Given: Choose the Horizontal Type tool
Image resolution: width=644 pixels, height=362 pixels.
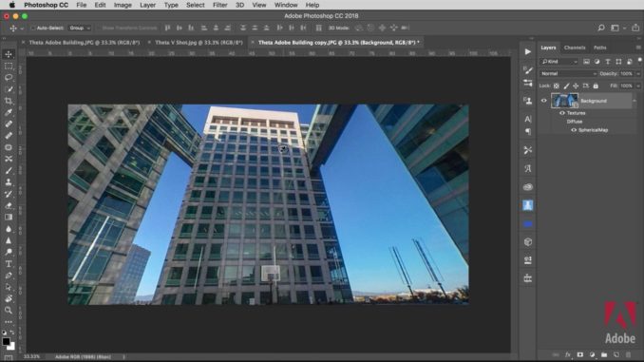Looking at the screenshot, I should tap(9, 264).
